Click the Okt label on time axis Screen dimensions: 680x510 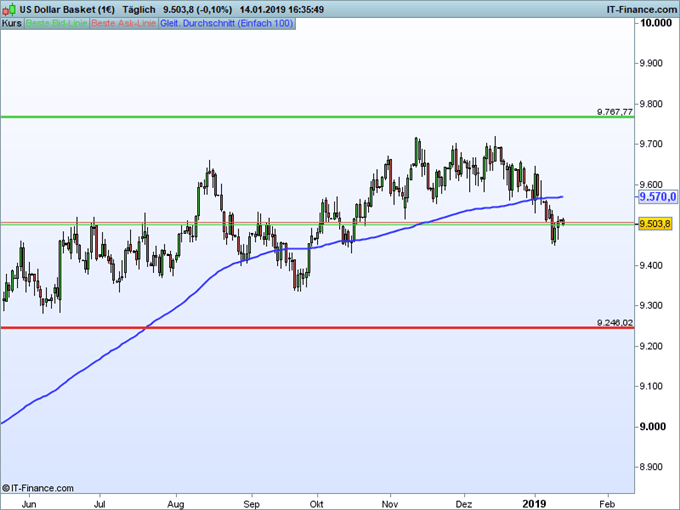click(317, 504)
